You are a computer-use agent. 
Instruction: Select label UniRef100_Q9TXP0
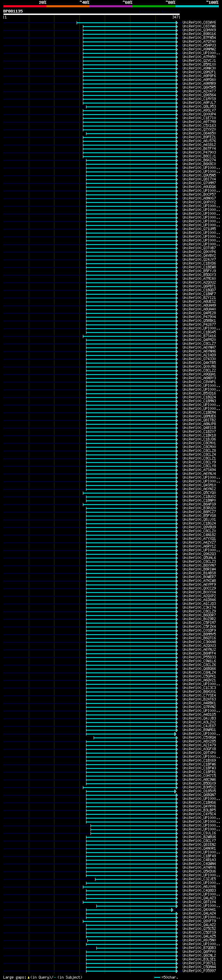(199, 753)
